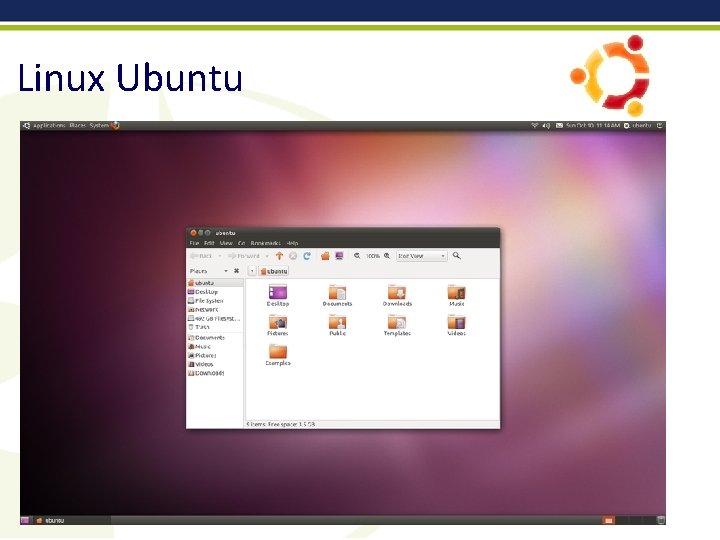Click the 100% zoom level label
The height and width of the screenshot is (540, 720).
pos(372,256)
